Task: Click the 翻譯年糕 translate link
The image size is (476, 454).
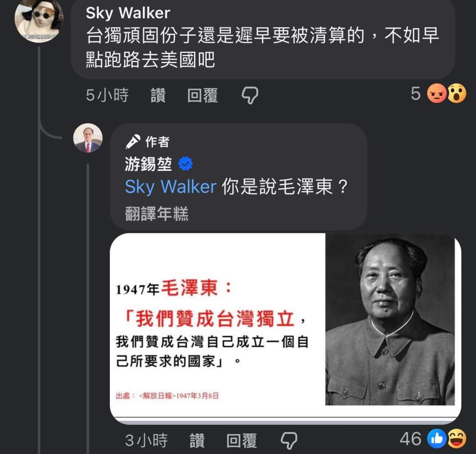Action: click(x=156, y=213)
